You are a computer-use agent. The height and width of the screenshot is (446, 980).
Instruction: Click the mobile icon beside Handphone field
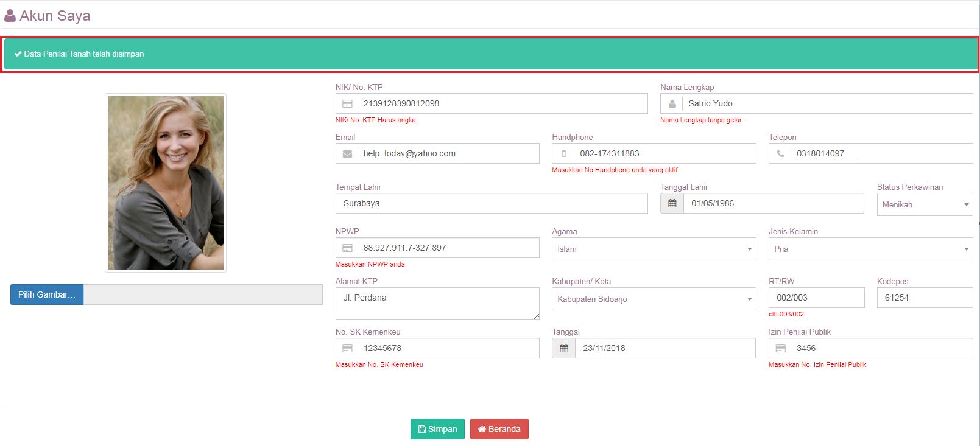(563, 154)
